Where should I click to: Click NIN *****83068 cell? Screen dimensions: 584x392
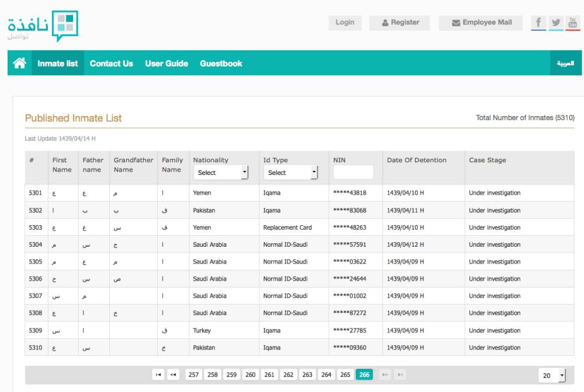coord(349,210)
